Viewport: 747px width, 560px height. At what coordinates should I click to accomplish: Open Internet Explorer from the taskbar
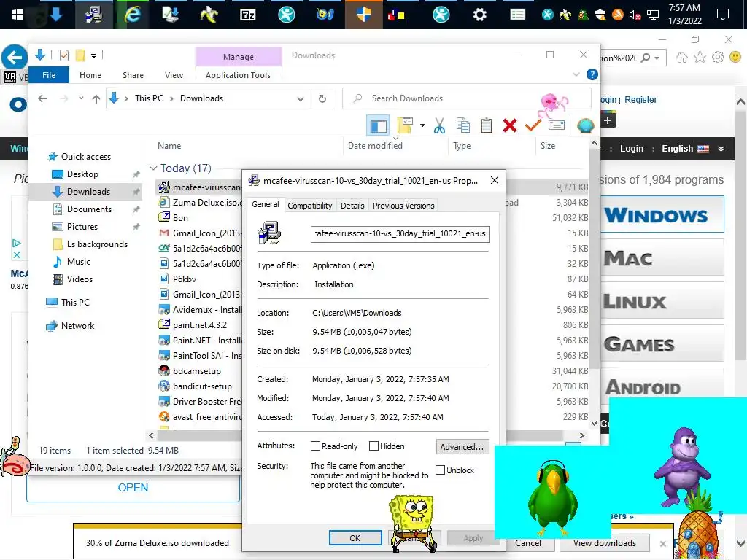(x=132, y=15)
